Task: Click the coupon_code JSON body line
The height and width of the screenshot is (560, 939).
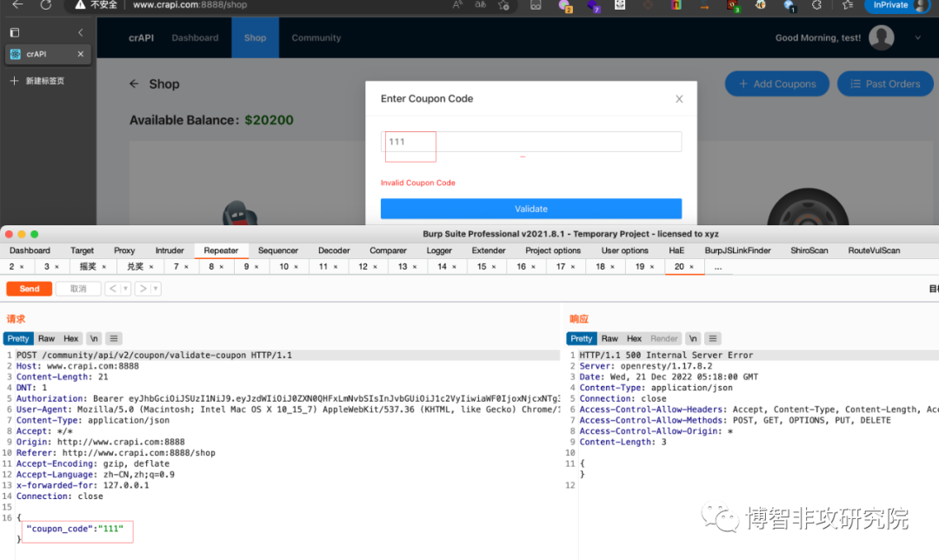Action: click(75, 529)
